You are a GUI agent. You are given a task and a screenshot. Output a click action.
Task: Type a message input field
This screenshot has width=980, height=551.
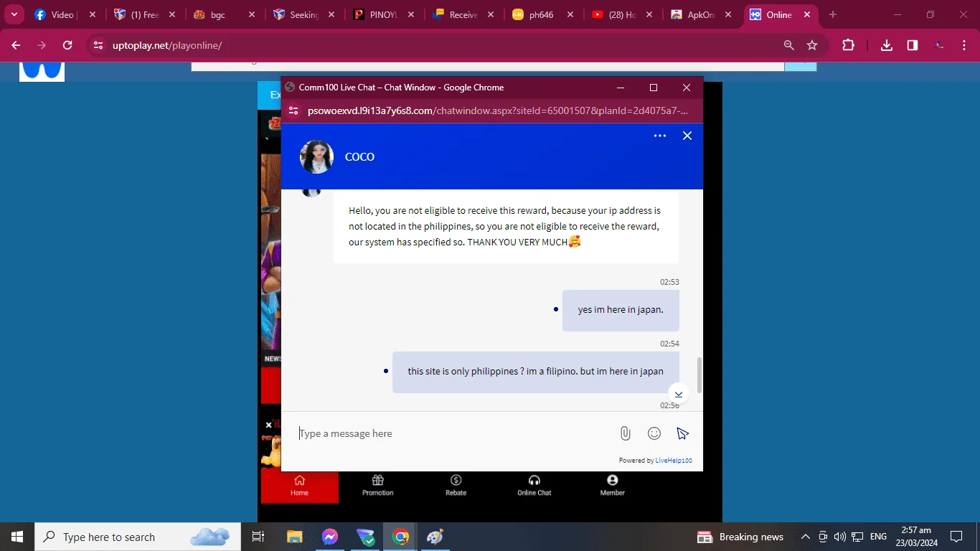(453, 433)
